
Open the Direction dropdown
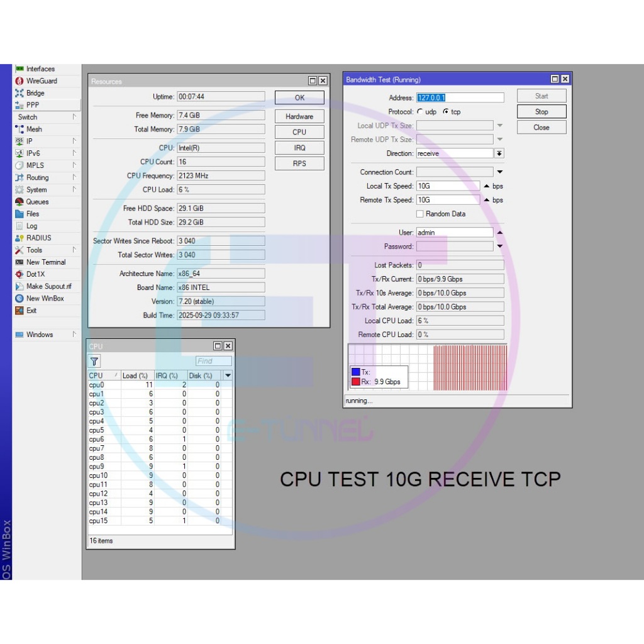pos(499,153)
